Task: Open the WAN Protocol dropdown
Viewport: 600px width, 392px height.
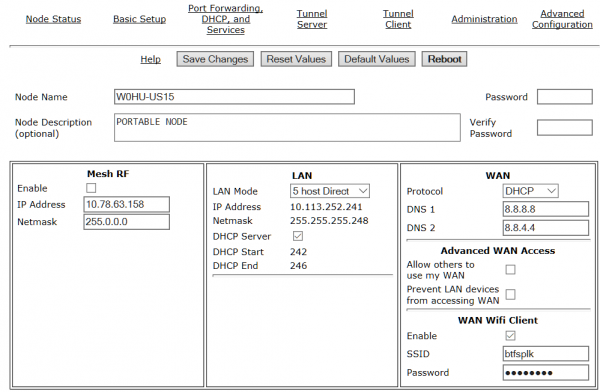Action: (530, 191)
